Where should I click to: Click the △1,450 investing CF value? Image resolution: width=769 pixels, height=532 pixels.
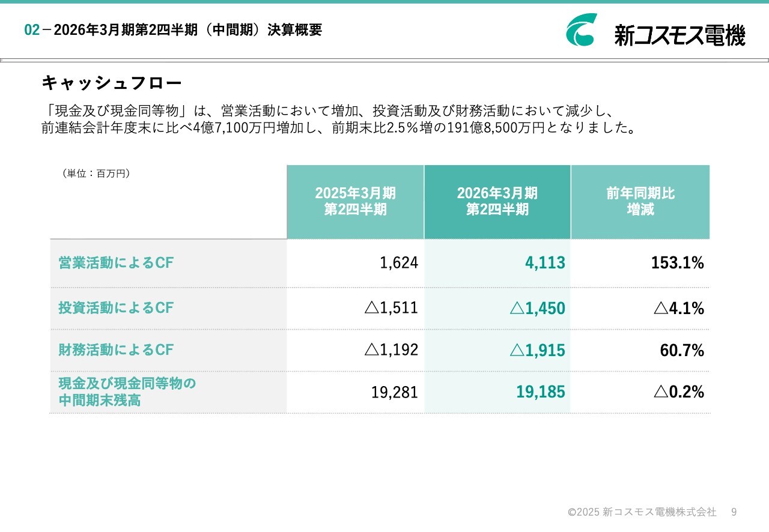pyautogui.click(x=538, y=309)
